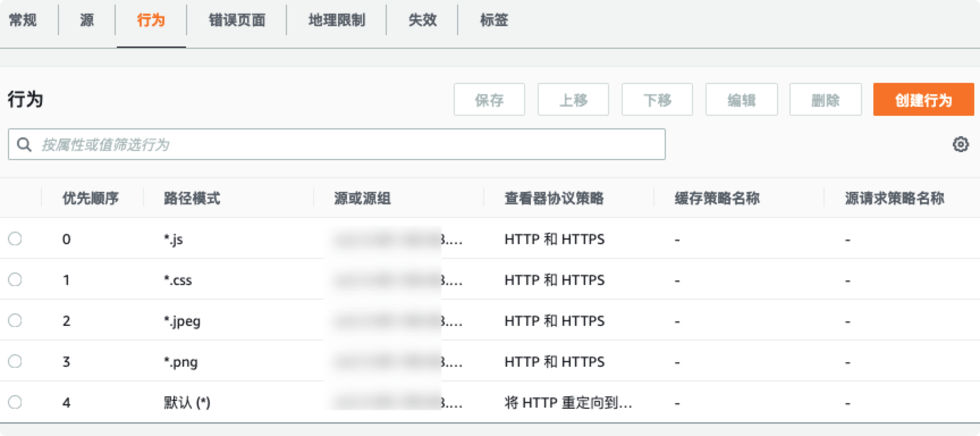980x436 pixels.
Task: Click the search magnifier icon
Action: (24, 145)
